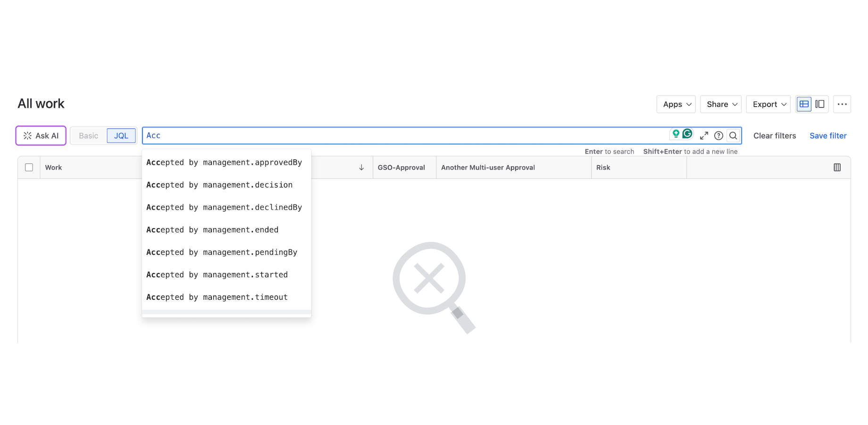Click the Ask AI sparkle button
This screenshot has height=425, width=868.
coord(41,136)
